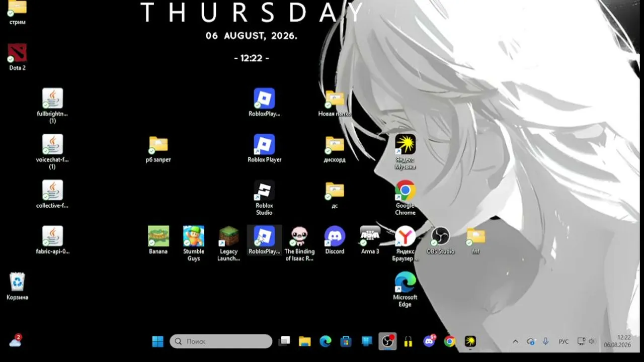Select the Roblox Studio desktop icon

(264, 198)
